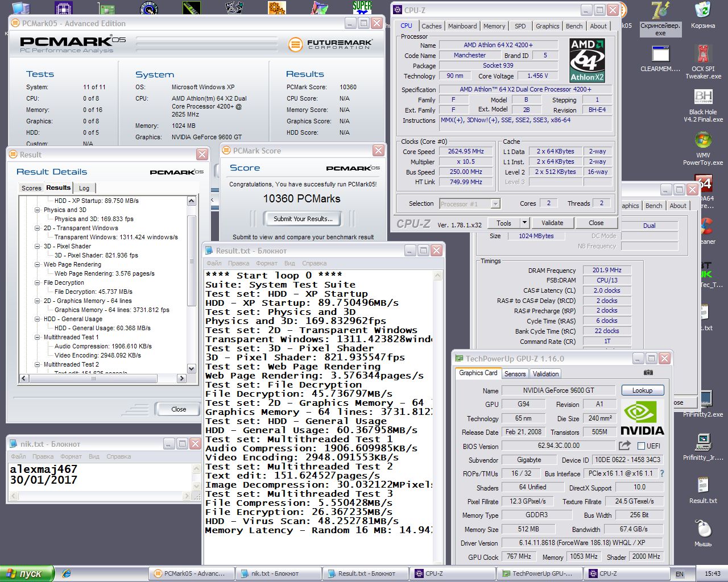Click the пуск Start button

pos(27,573)
